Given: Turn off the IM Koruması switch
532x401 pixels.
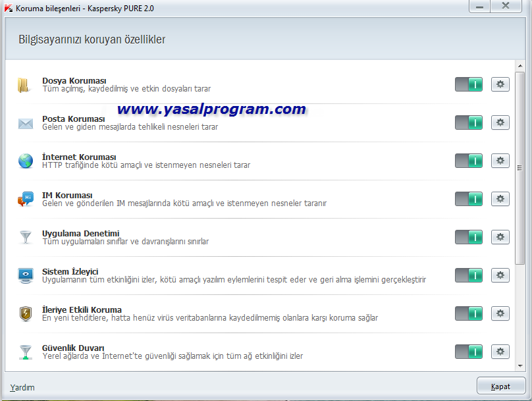Looking at the screenshot, I should [469, 199].
